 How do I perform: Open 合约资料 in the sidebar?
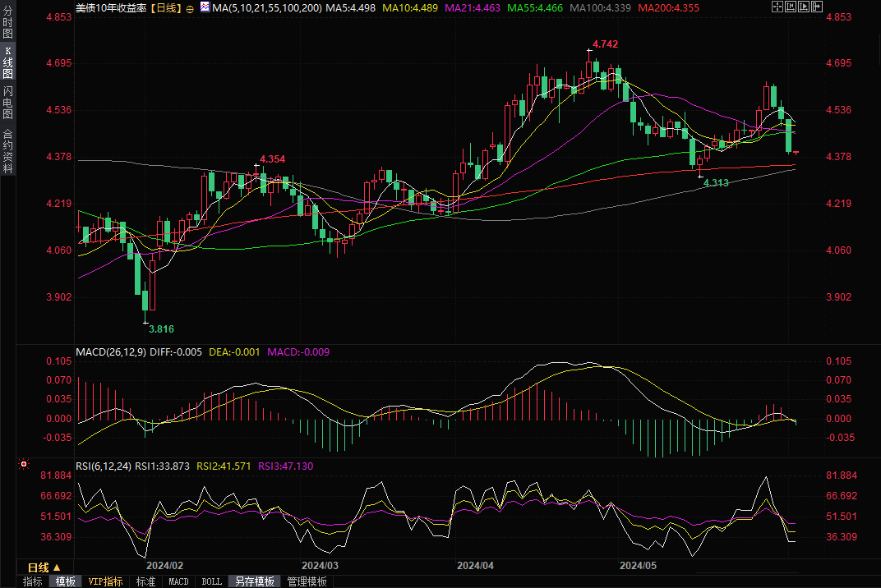coord(8,150)
